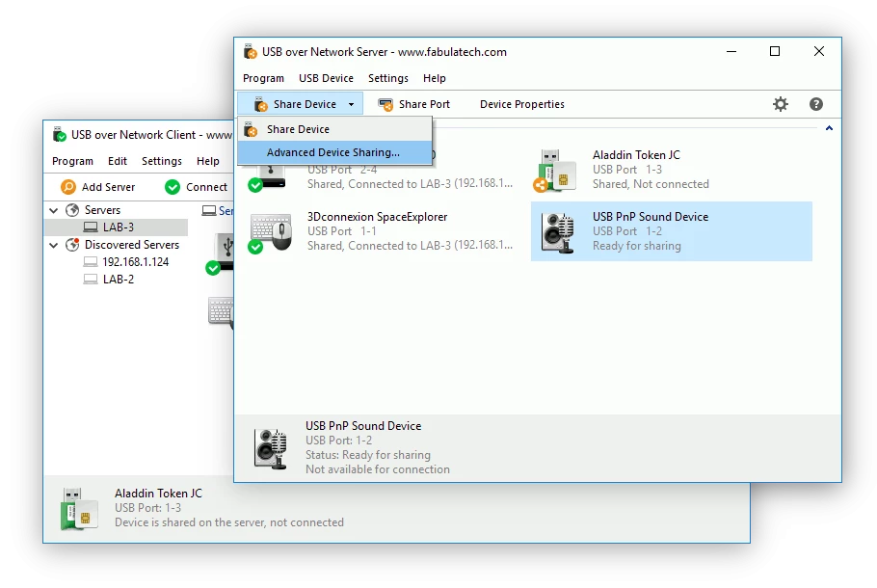Viewport: 877px width, 588px height.
Task: Click the LAB-3 computer icon in tree
Action: click(x=91, y=227)
